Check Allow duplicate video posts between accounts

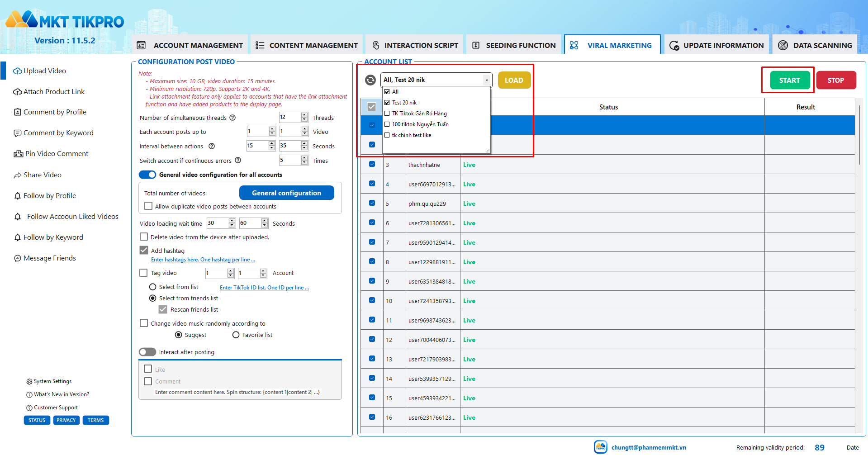point(148,206)
